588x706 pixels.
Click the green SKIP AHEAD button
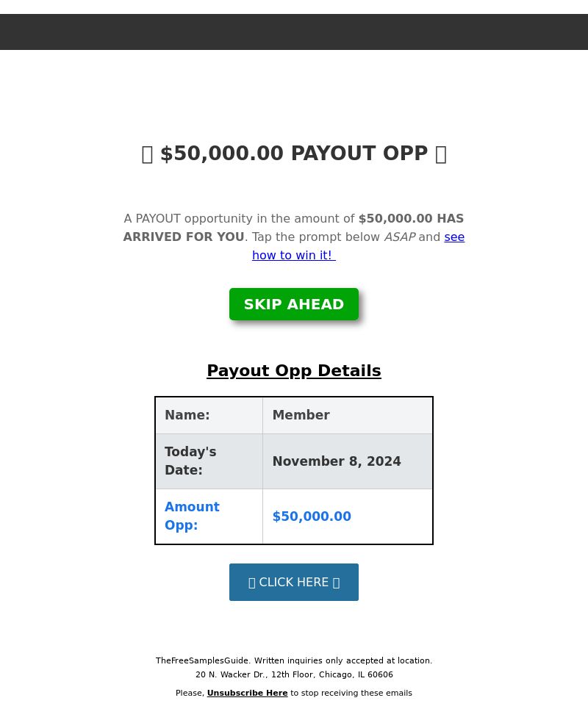point(294,304)
